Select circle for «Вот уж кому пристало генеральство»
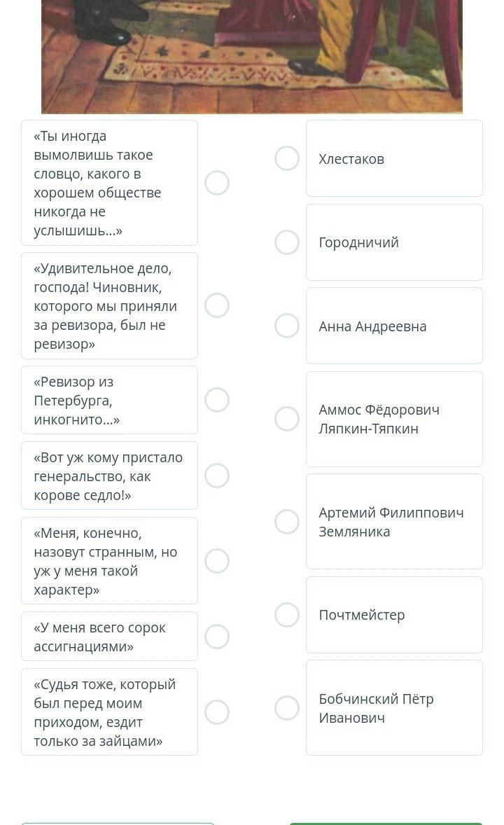 (217, 475)
